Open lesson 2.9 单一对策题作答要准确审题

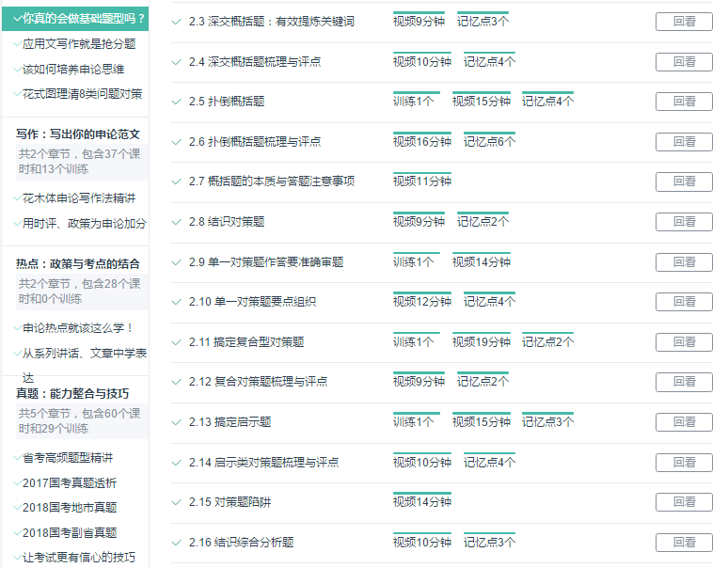tap(266, 262)
